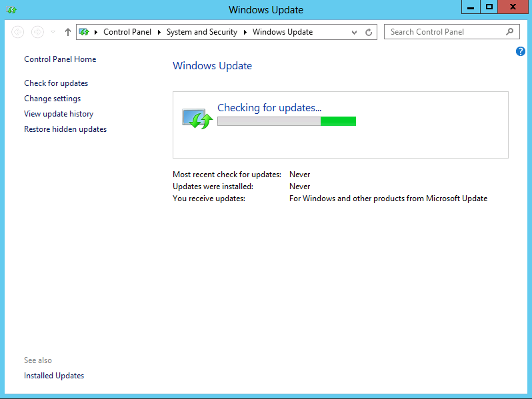Click the Windows Update page heading
The height and width of the screenshot is (399, 532).
point(213,66)
